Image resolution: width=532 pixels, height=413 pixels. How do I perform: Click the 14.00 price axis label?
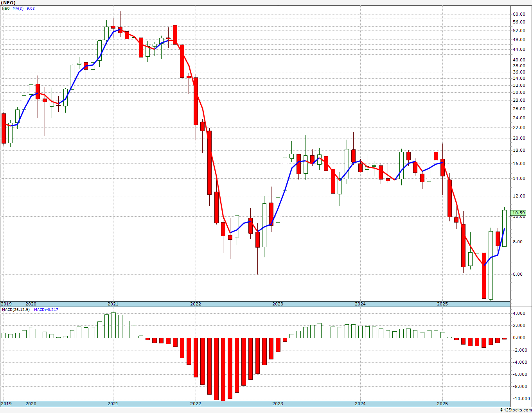point(519,178)
